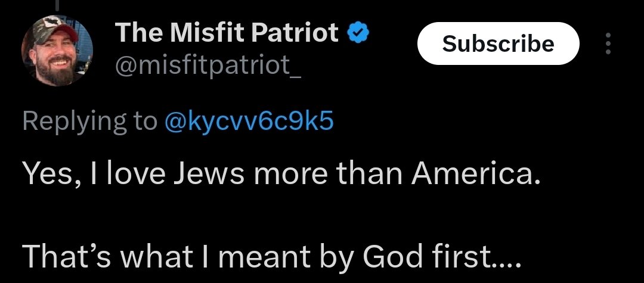Click the "Replying to" label
644x283 pixels.
click(x=89, y=121)
